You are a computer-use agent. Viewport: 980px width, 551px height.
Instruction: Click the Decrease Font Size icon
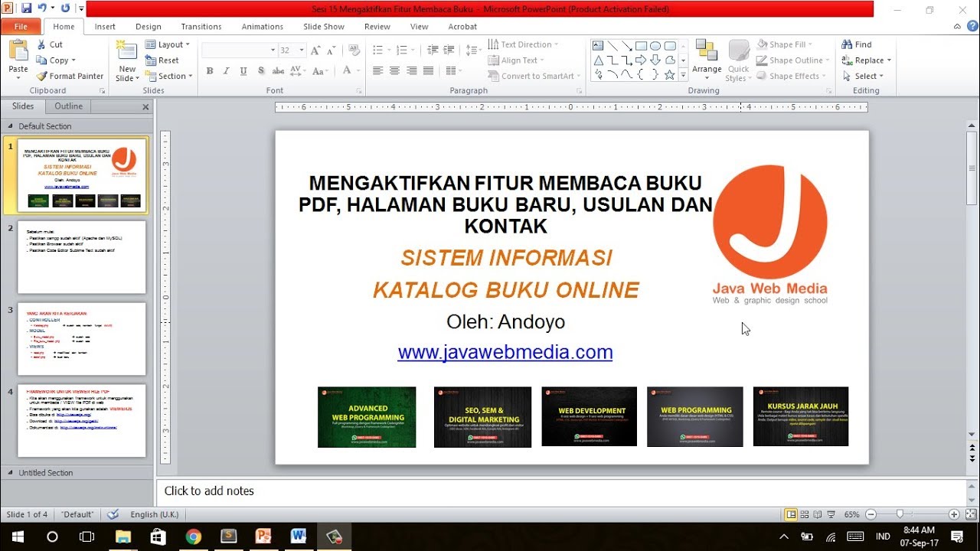(x=332, y=50)
